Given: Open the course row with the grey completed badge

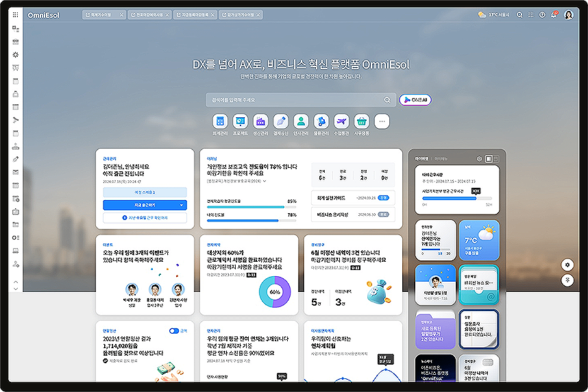Looking at the screenshot, I should pos(353,215).
